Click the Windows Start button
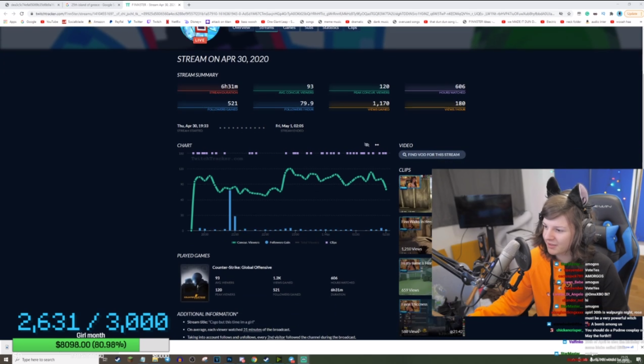Viewport: 644px width, 364px height. [x=6, y=359]
